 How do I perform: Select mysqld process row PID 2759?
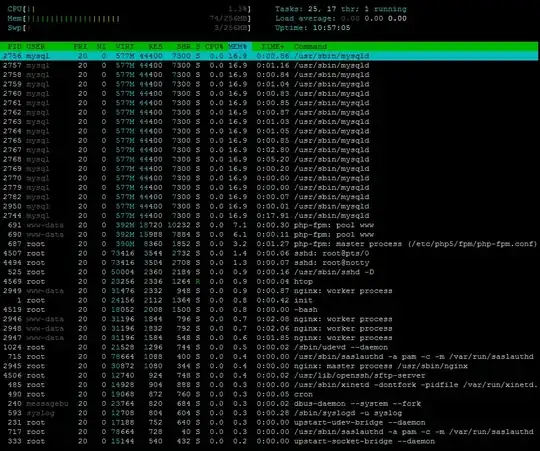[269, 84]
